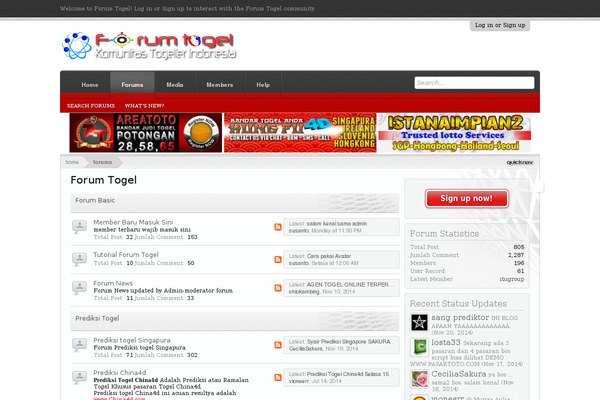
Task: Open CeciliaSakura latest poster link
Action: point(306,349)
